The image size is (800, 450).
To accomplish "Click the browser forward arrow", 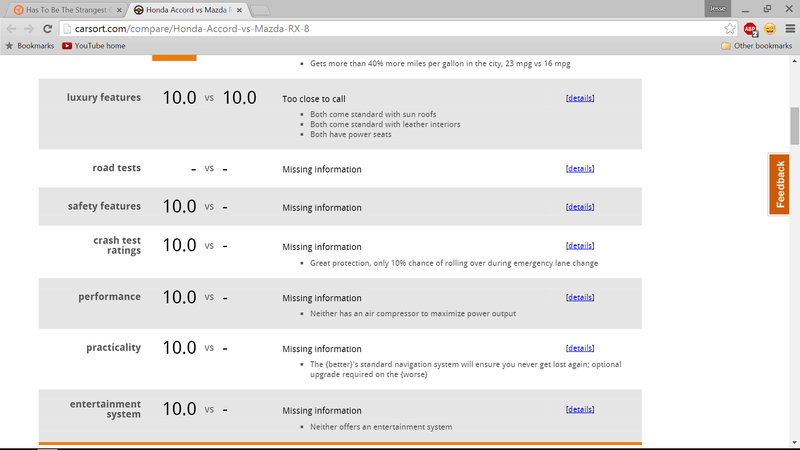I will 29,29.
